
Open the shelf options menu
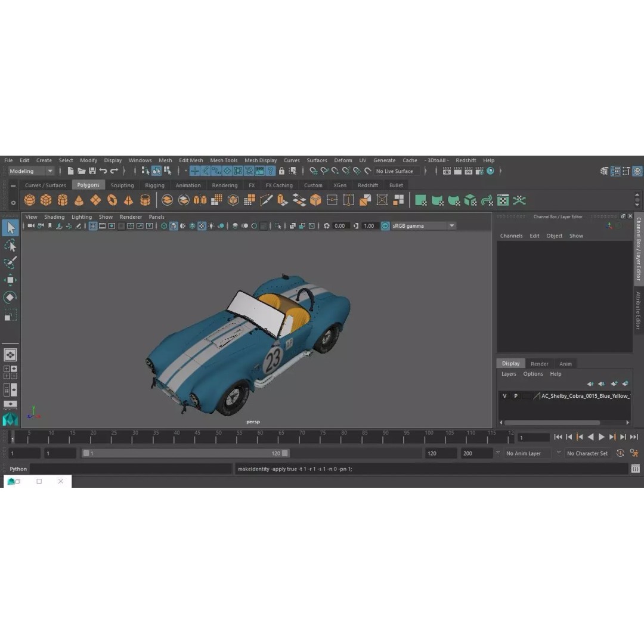[x=13, y=203]
